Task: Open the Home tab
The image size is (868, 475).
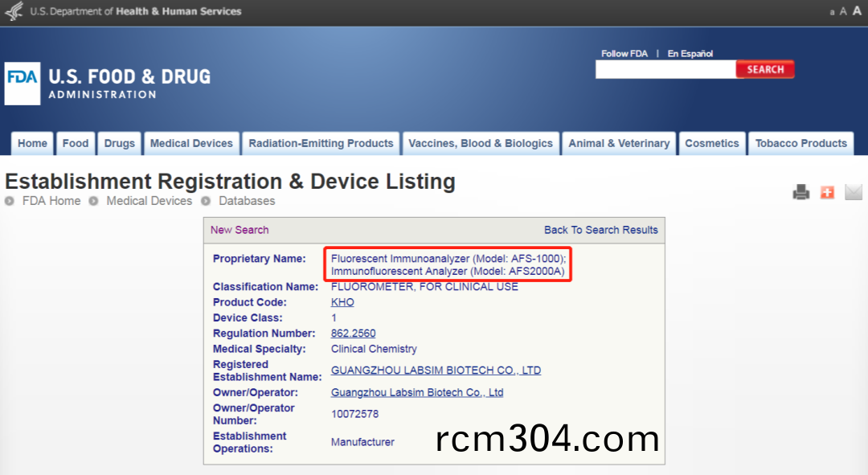Action: 33,143
